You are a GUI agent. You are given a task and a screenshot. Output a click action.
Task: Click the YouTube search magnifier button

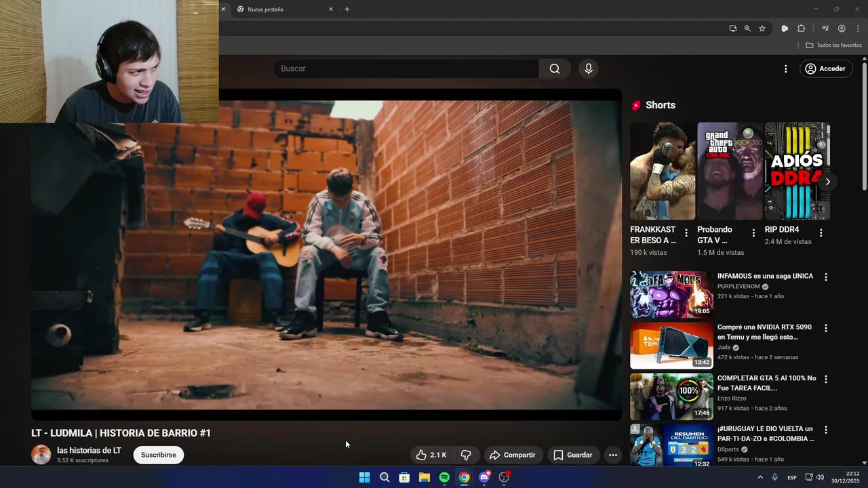click(555, 68)
